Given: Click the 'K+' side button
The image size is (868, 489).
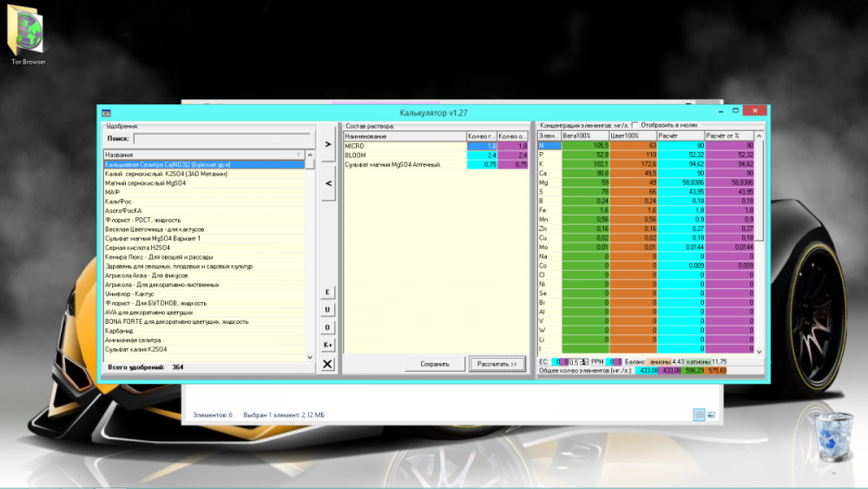Looking at the screenshot, I should [x=327, y=345].
